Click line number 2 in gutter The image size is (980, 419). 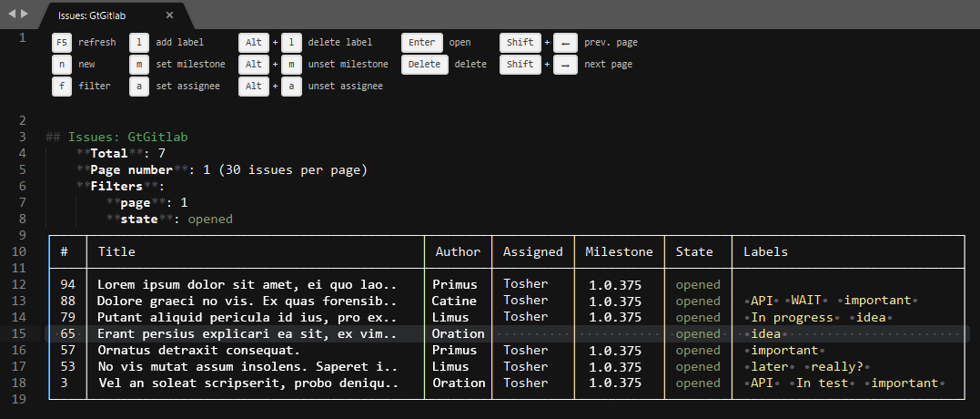coord(23,121)
